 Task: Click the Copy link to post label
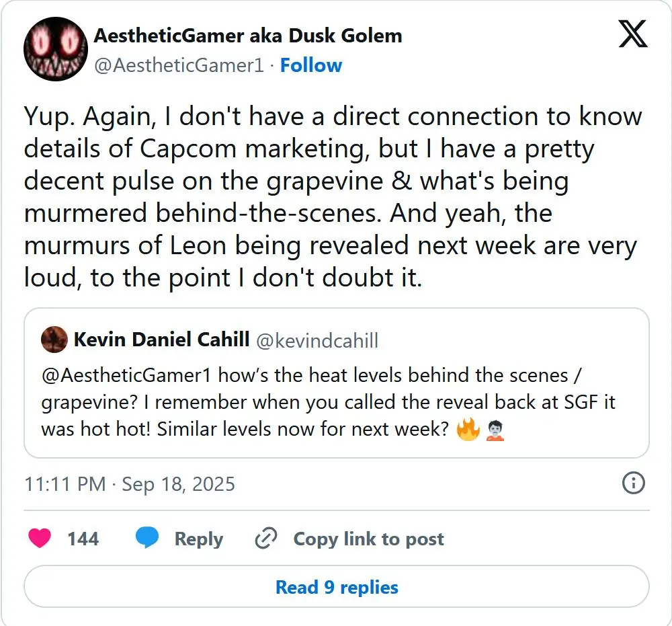(x=368, y=539)
